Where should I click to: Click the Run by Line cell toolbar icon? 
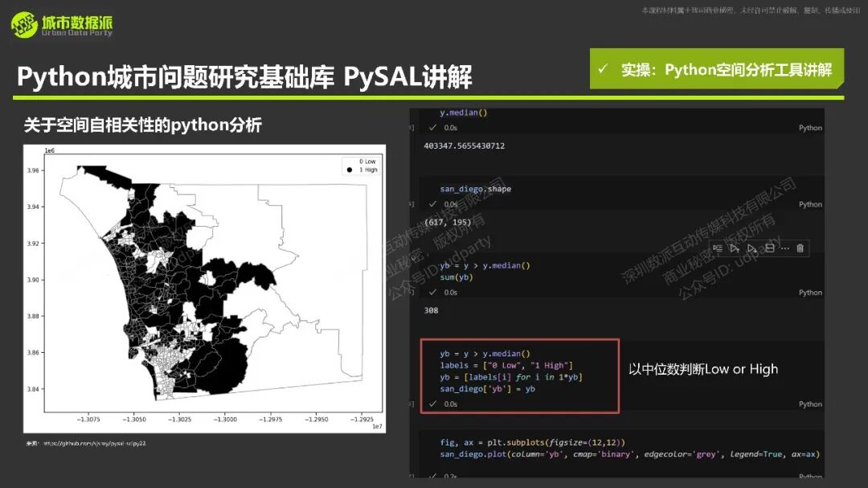point(718,248)
